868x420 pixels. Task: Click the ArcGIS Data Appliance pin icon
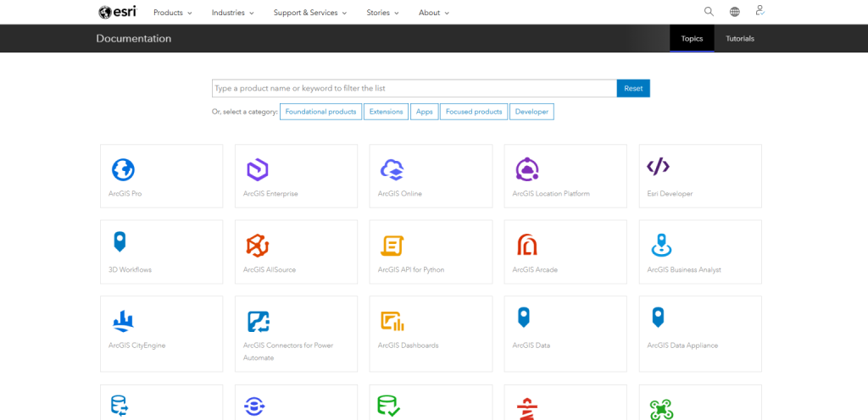658,318
